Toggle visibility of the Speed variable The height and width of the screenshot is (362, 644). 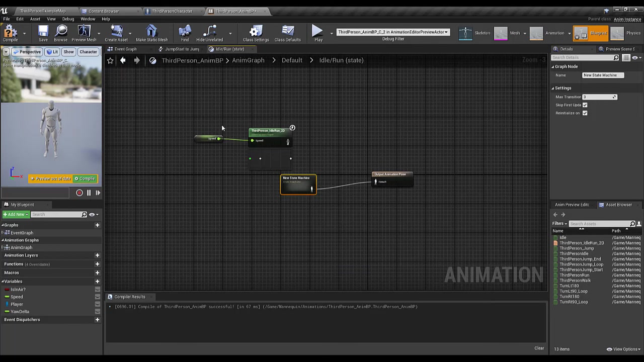click(x=97, y=297)
